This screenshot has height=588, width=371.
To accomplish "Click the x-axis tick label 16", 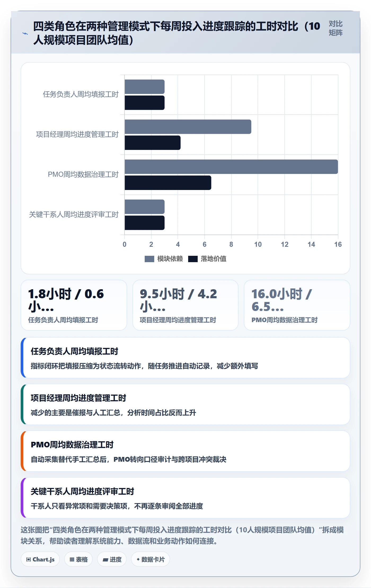I will coord(338,244).
